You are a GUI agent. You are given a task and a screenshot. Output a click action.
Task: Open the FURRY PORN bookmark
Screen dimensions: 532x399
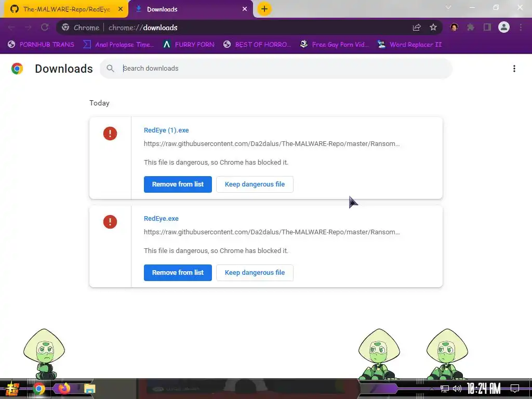189,45
